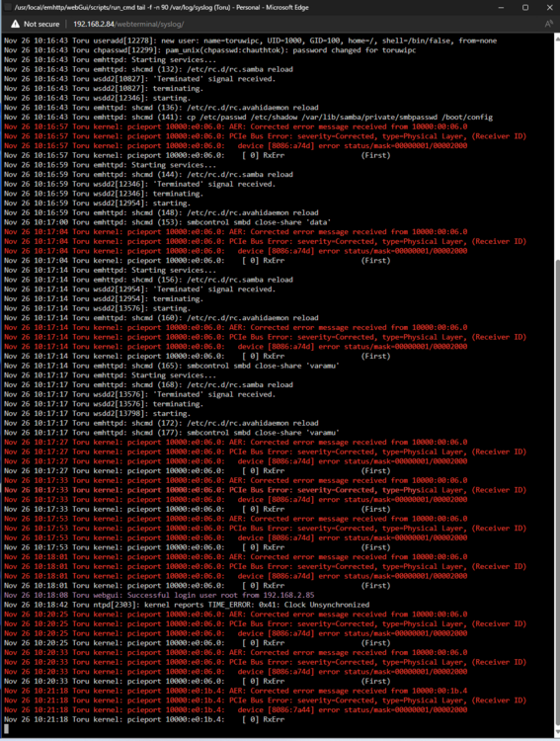This screenshot has width=560, height=741.
Task: Click the 10:17:53 PCIe Bus Error line
Action: (265, 529)
